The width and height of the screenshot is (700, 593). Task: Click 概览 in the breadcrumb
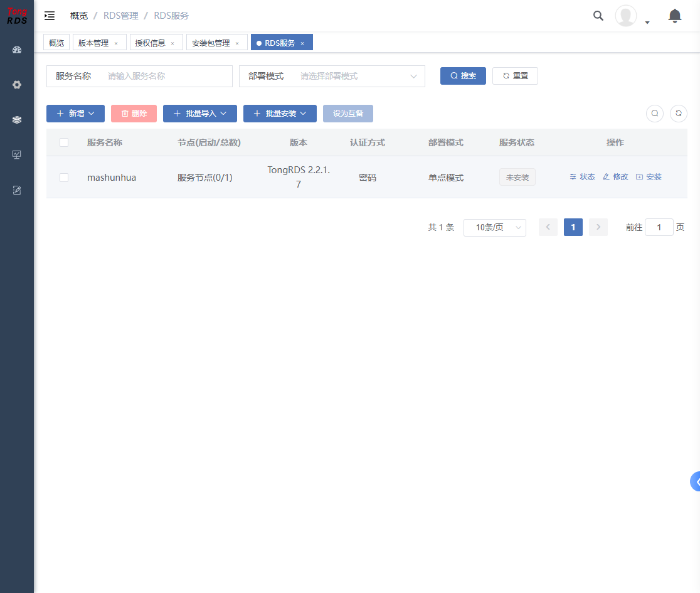[x=79, y=16]
